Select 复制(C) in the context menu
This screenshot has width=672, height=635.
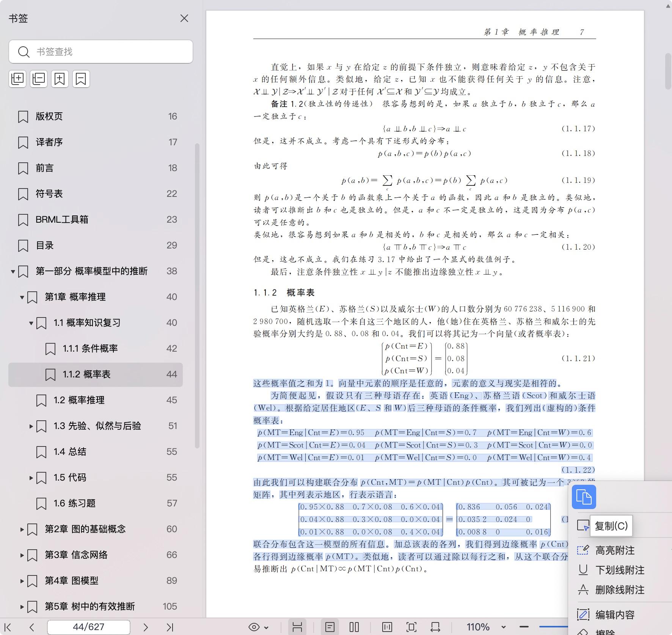[x=611, y=526]
